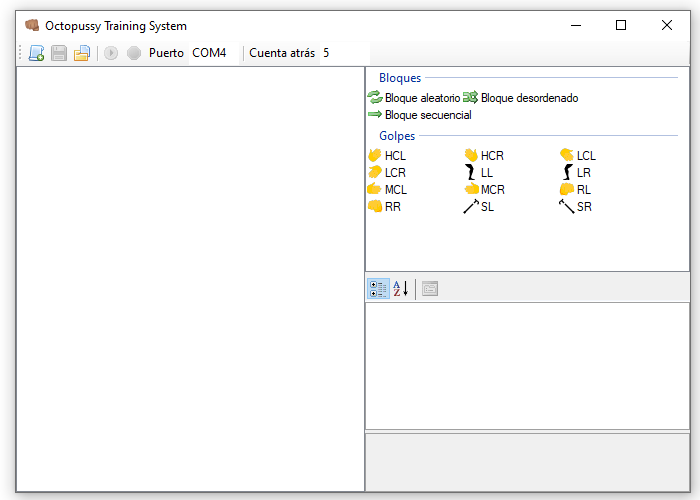Screen dimensions: 700x500
Task: Maximize the Octopussy Training System window
Action: [x=621, y=25]
